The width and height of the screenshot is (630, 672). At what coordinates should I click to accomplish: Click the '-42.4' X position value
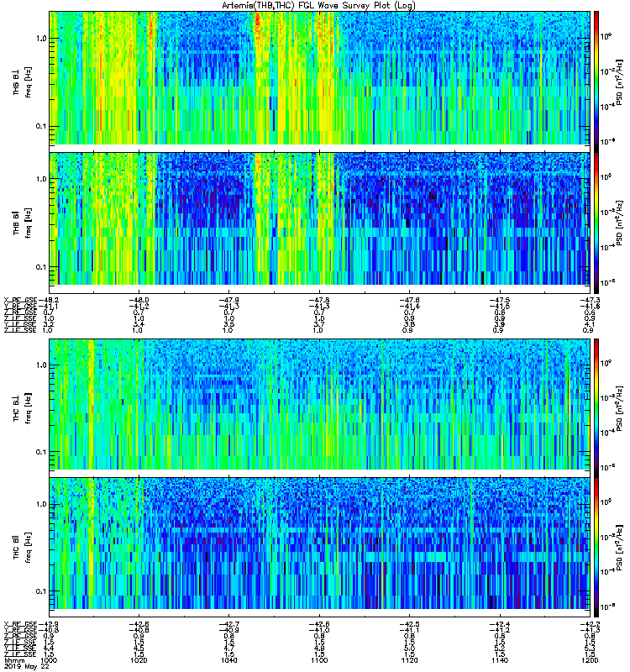(x=499, y=624)
